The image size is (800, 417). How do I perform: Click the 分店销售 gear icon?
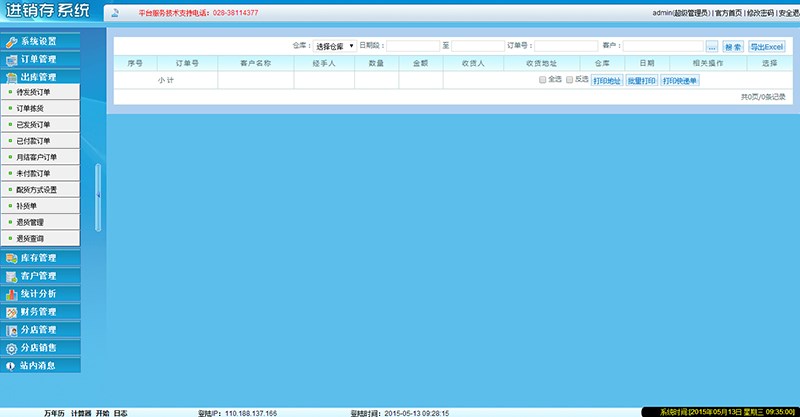click(11, 349)
